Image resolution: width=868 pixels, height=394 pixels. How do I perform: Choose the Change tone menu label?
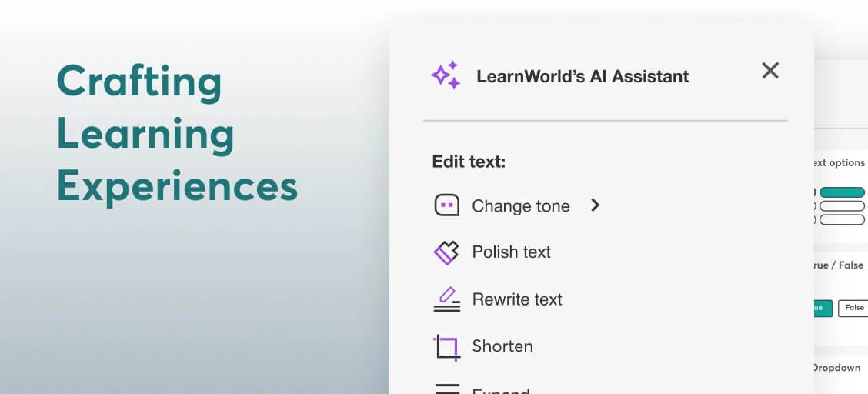click(x=520, y=206)
